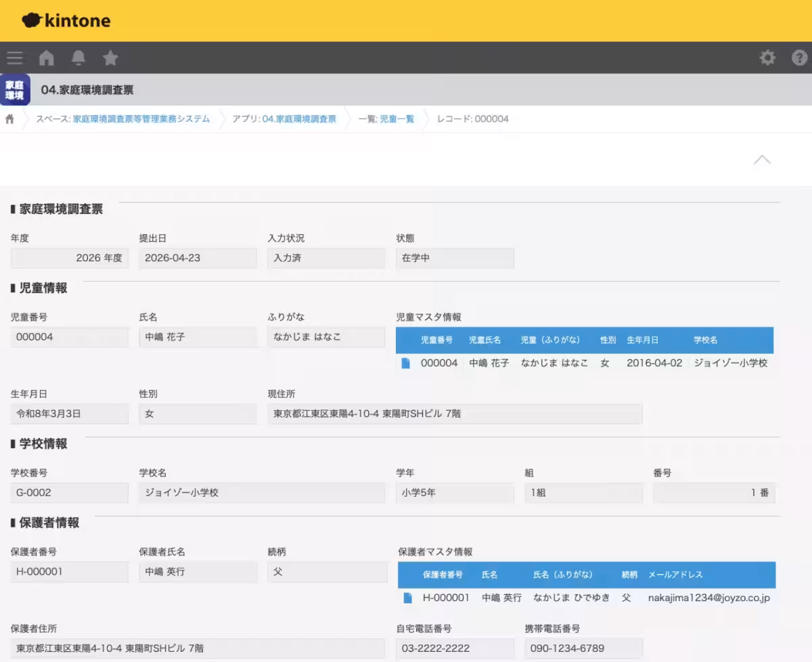
Task: Go to portal home icon
Action: click(x=46, y=58)
